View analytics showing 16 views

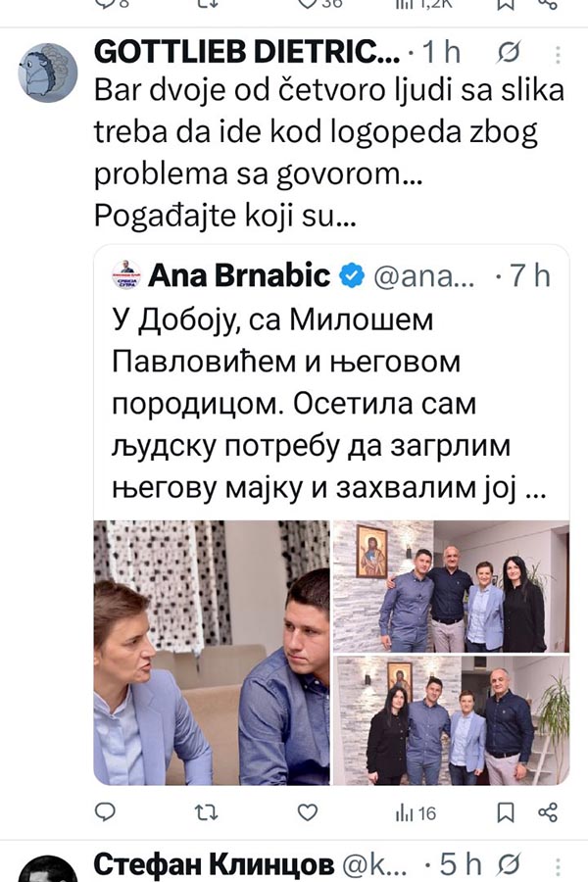coord(416,812)
